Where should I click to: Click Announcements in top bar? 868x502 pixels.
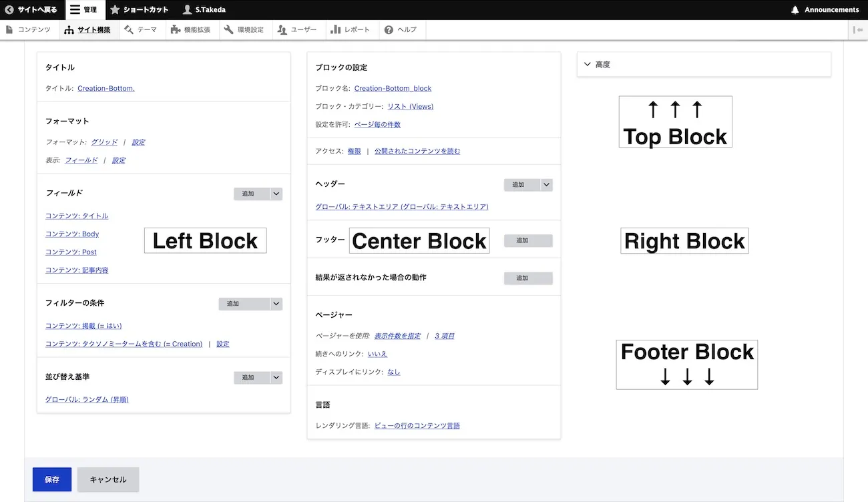825,10
